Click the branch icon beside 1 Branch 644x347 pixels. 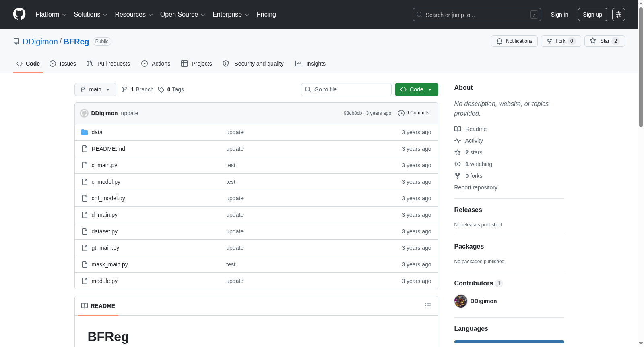point(125,89)
